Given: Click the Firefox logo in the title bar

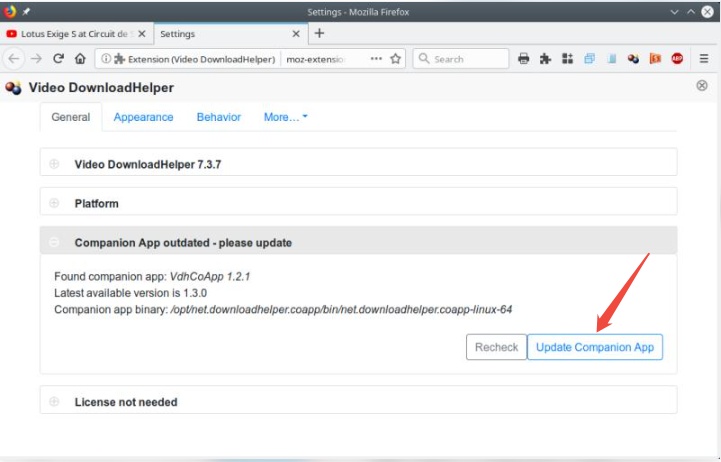Looking at the screenshot, I should [10, 11].
